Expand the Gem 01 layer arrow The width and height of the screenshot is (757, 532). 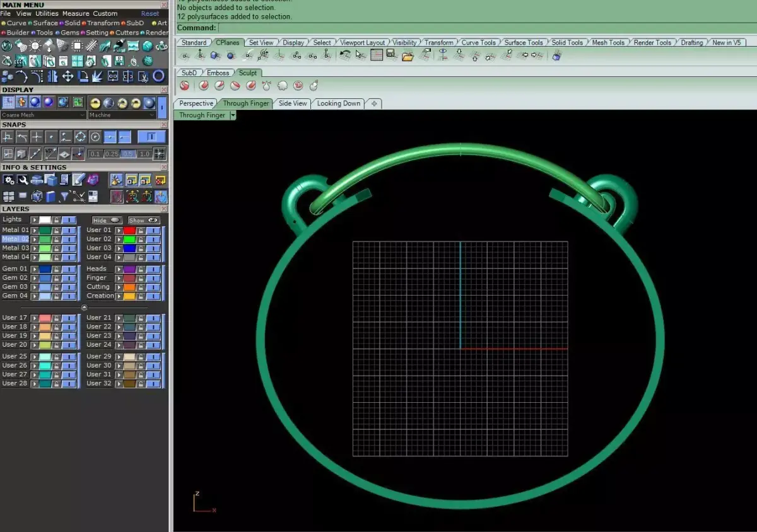35,269
